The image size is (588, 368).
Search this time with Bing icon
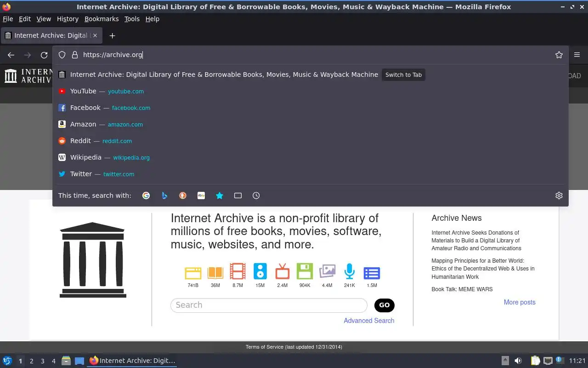164,195
